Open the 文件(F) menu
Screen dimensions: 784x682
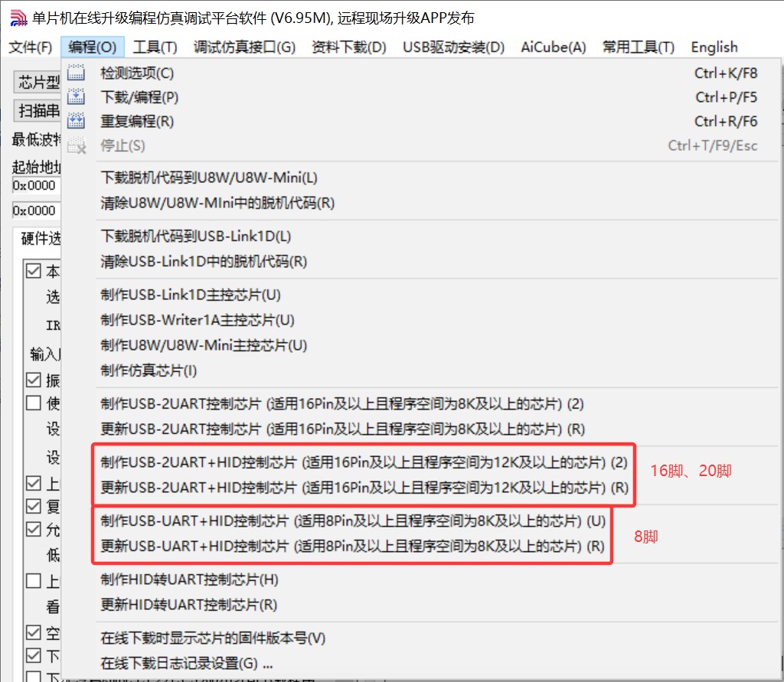coord(31,47)
